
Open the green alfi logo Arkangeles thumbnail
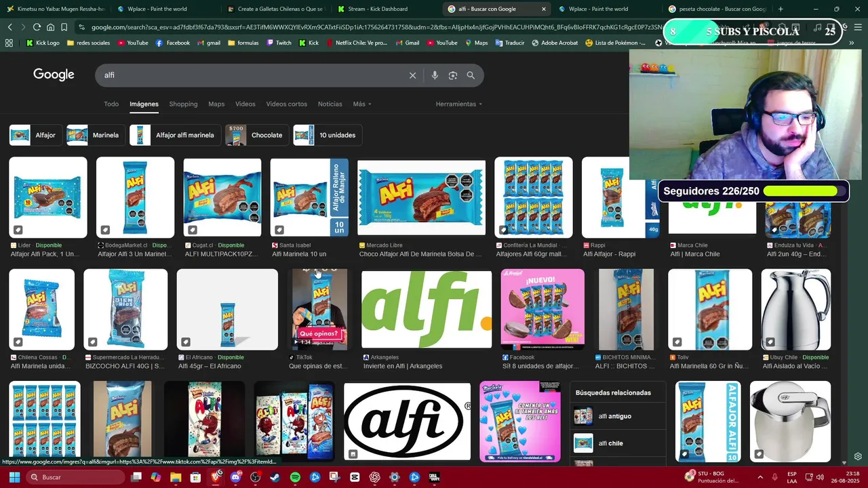[427, 310]
